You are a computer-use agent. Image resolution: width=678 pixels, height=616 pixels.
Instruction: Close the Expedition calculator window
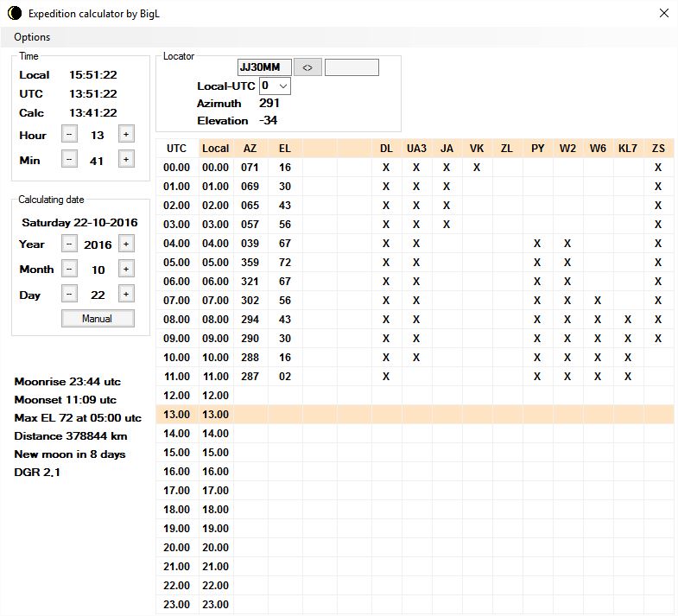pos(663,13)
